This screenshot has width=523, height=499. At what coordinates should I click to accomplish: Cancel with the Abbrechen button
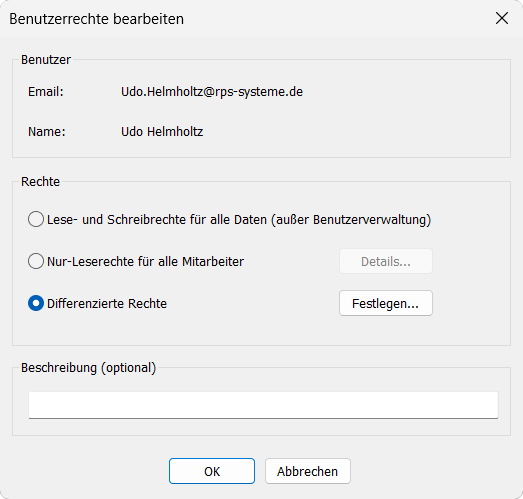(x=308, y=471)
